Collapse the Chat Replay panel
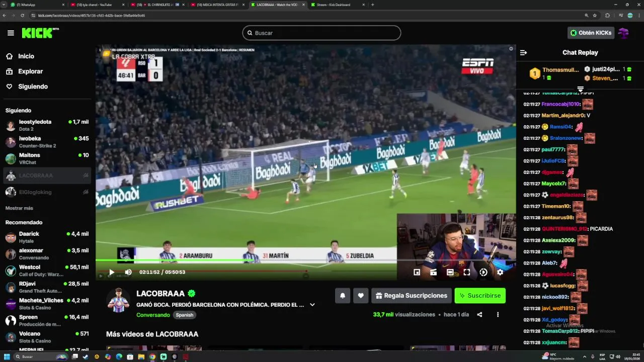Screen dimensions: 644x362 click(x=523, y=52)
